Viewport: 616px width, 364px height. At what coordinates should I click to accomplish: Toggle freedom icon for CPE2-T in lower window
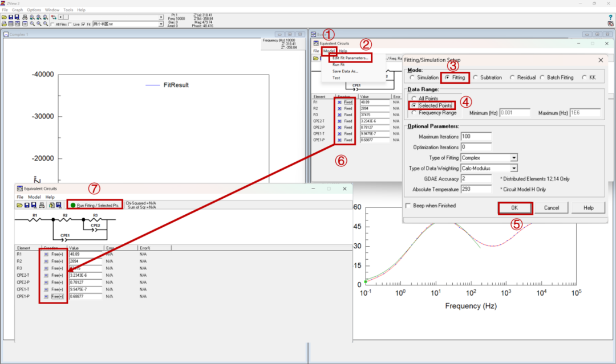coord(46,275)
